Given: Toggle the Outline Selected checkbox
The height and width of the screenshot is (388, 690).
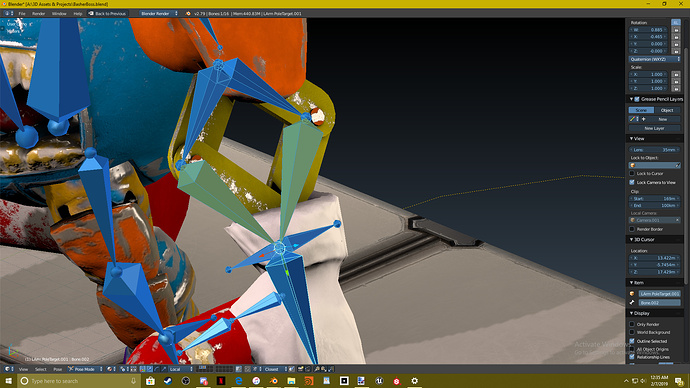Looking at the screenshot, I should pyautogui.click(x=632, y=341).
